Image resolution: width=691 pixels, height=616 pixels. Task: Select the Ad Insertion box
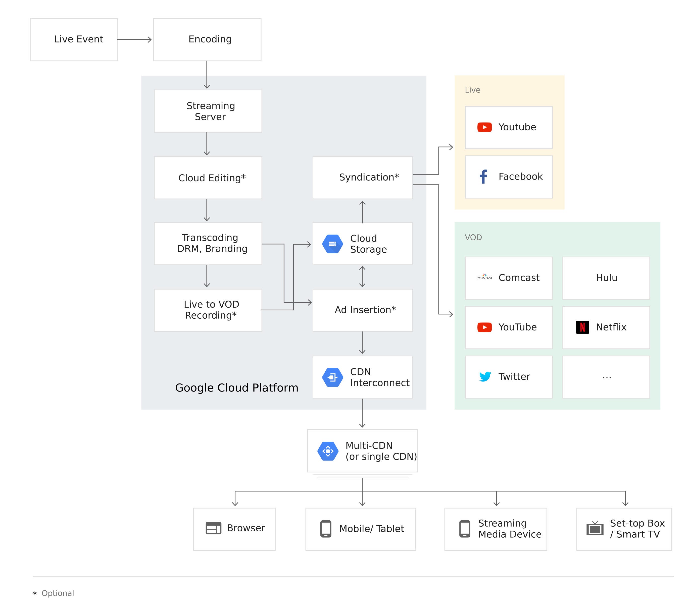pyautogui.click(x=363, y=310)
